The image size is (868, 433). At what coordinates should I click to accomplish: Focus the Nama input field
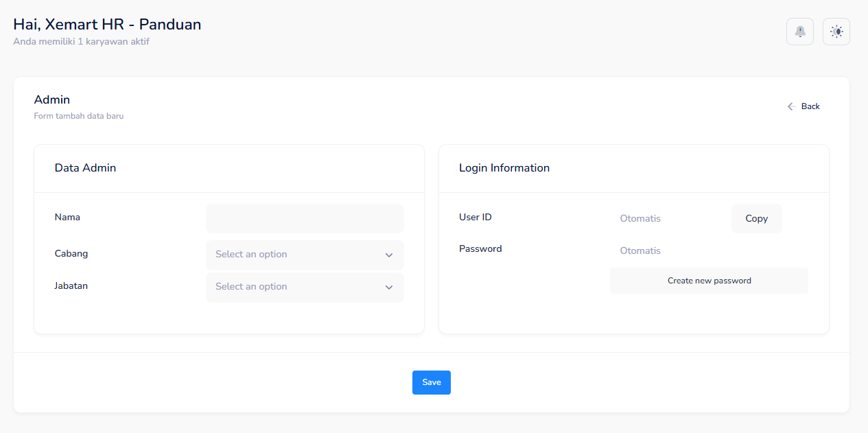(x=305, y=219)
